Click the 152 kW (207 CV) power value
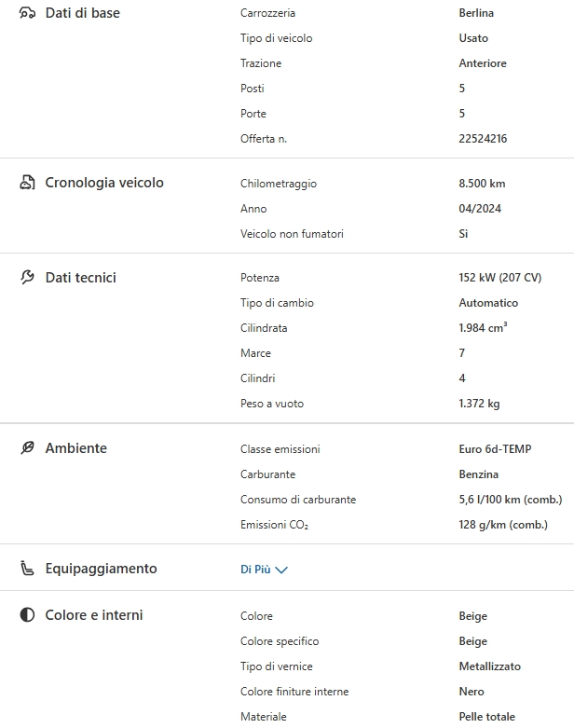 coord(499,278)
